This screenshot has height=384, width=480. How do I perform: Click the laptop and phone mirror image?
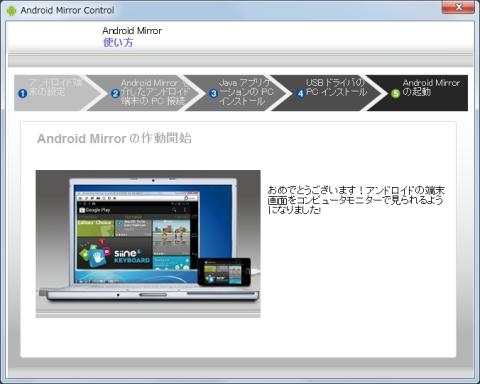click(x=148, y=244)
